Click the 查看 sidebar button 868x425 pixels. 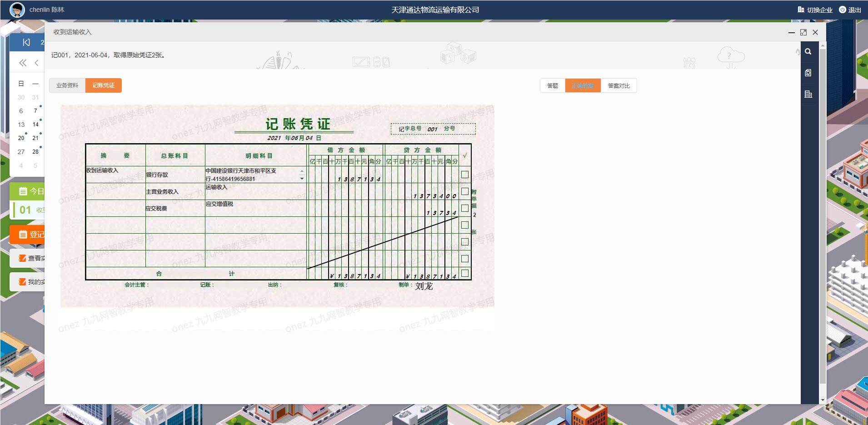(27, 258)
